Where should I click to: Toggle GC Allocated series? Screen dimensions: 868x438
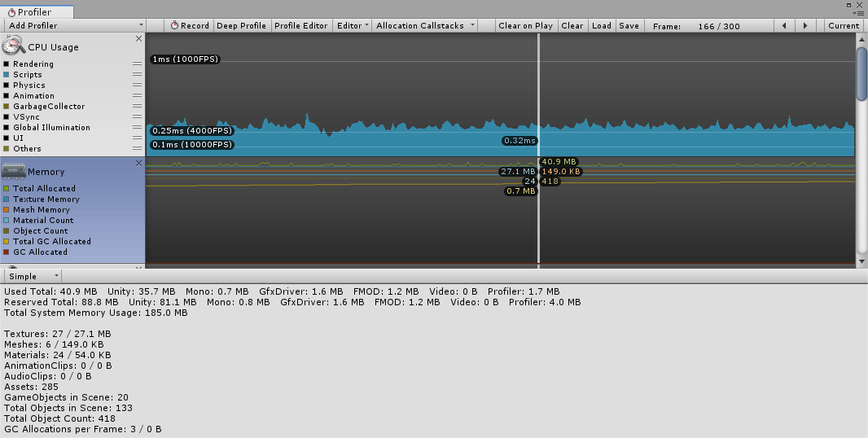[x=6, y=252]
